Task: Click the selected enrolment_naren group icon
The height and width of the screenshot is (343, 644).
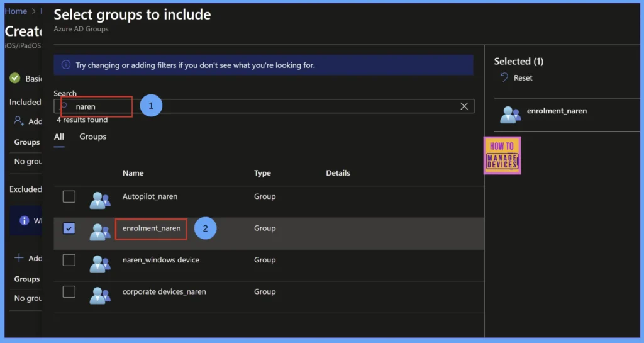Action: tap(510, 115)
